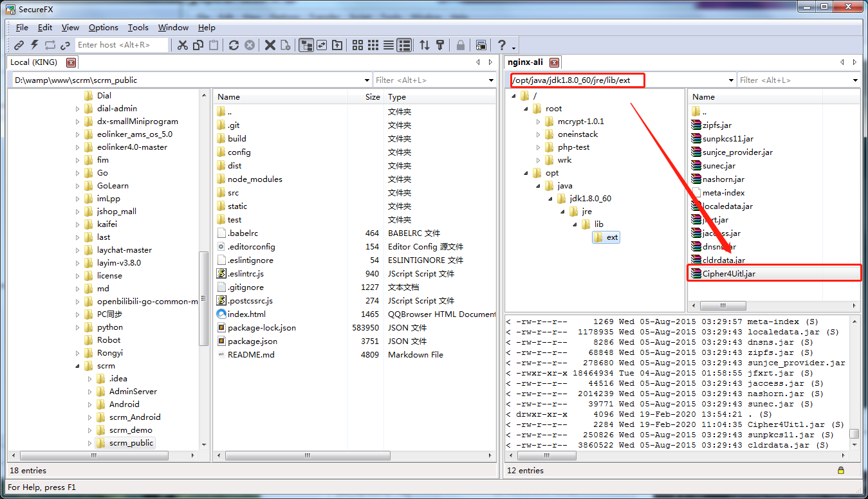Collapse the remote root folder

[526, 109]
